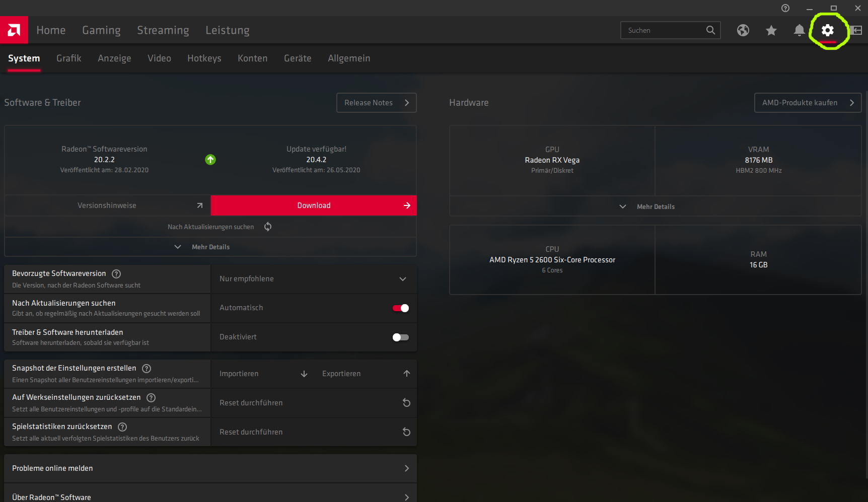This screenshot has height=502, width=868.
Task: Click the Software & Treiber heading
Action: [x=42, y=103]
